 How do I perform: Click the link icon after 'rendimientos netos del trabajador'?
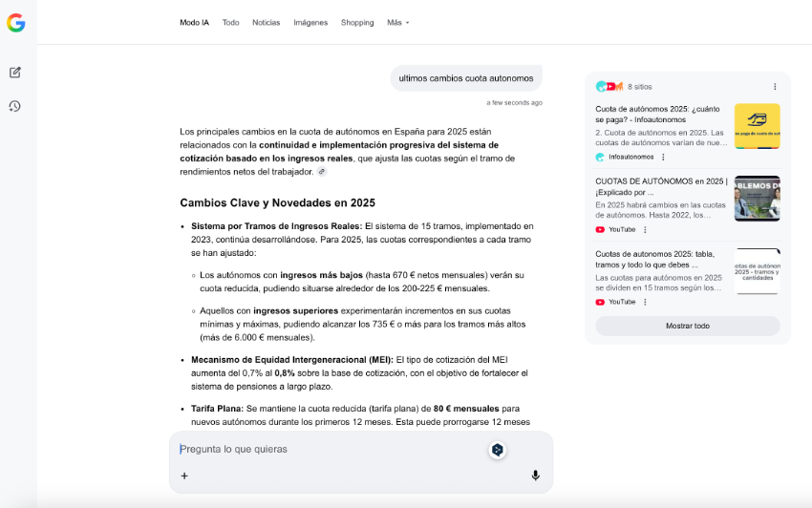pos(322,172)
